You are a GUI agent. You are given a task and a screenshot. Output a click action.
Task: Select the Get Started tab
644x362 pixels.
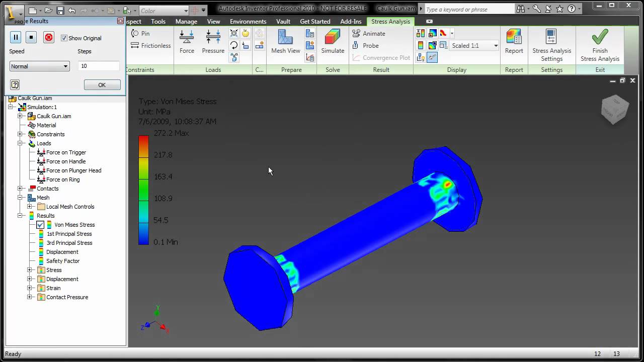(315, 22)
